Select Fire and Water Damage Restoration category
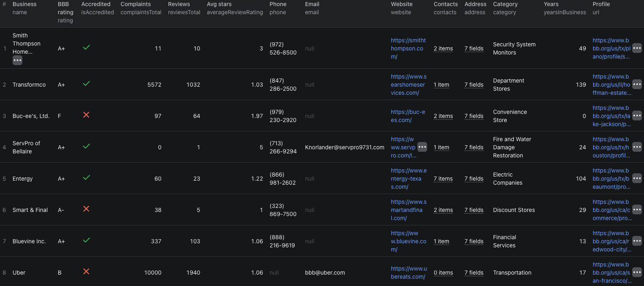Viewport: 644px width, 286px height. (512, 147)
